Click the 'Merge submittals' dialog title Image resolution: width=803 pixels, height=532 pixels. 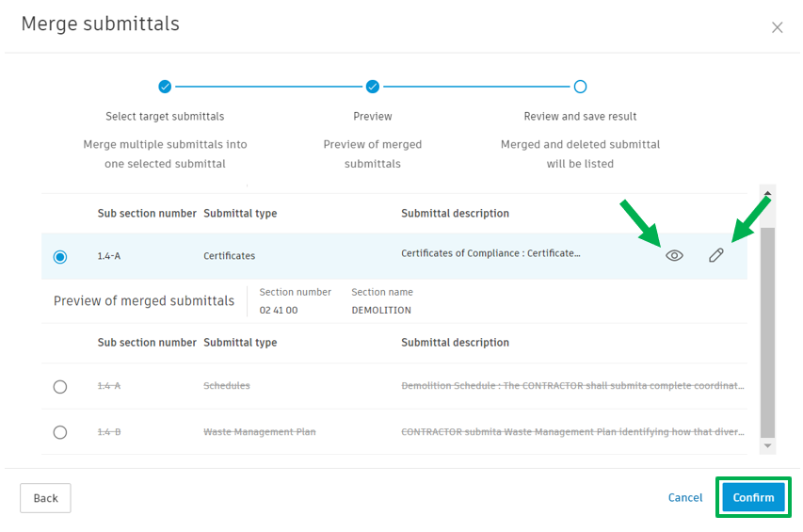101,24
